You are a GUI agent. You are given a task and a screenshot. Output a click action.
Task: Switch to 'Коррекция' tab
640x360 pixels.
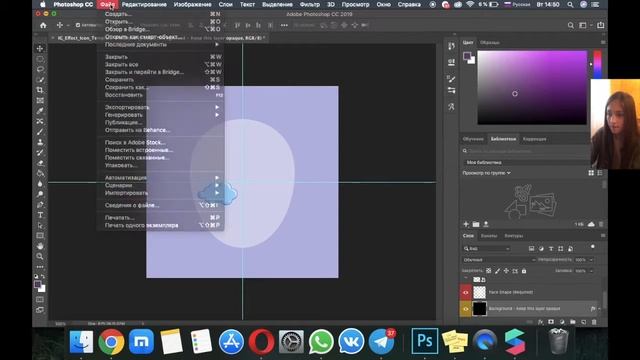tap(534, 139)
